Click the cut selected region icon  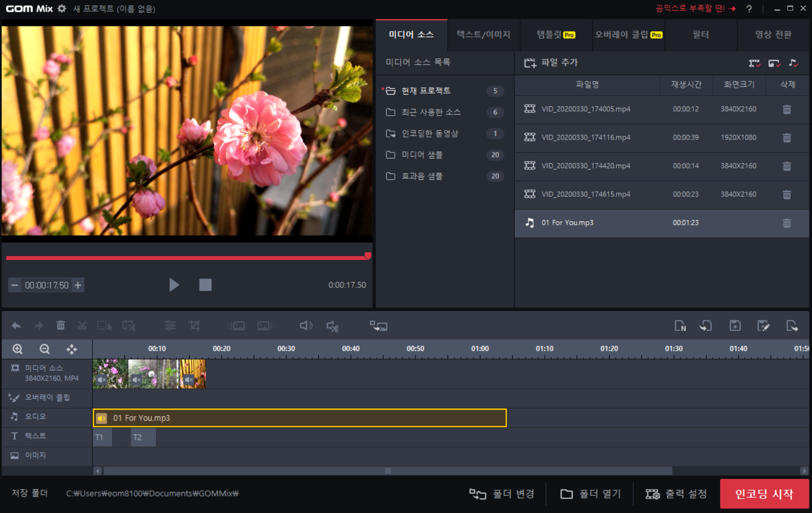coord(129,325)
